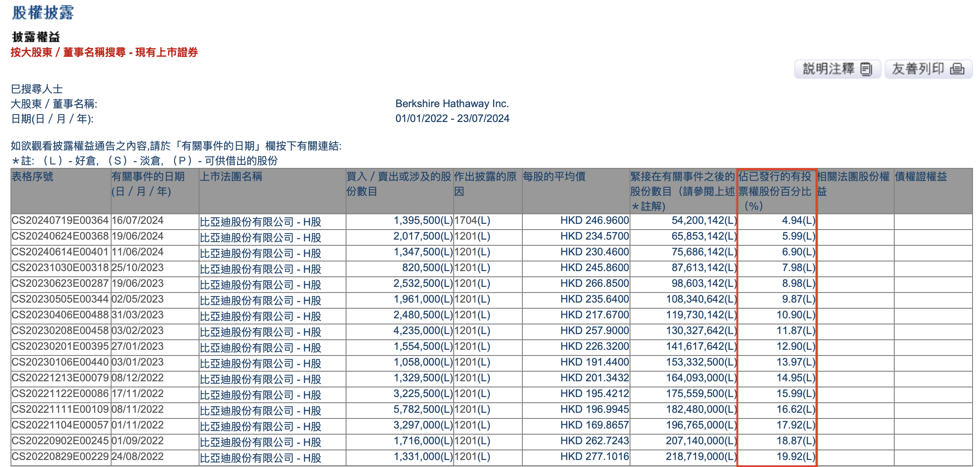Open the event date 19/06/2023
The image size is (980, 467).
137,283
